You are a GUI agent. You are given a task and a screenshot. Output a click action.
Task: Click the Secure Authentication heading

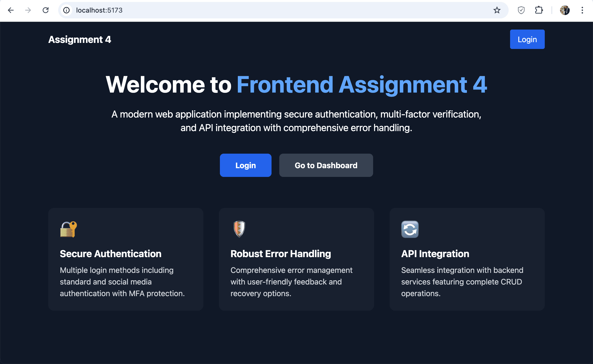pos(111,254)
